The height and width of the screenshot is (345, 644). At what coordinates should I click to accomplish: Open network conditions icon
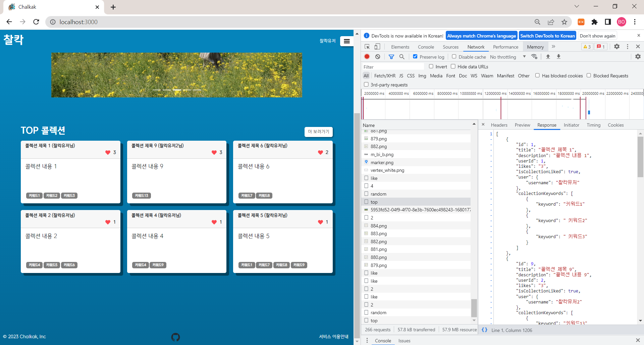pos(534,57)
